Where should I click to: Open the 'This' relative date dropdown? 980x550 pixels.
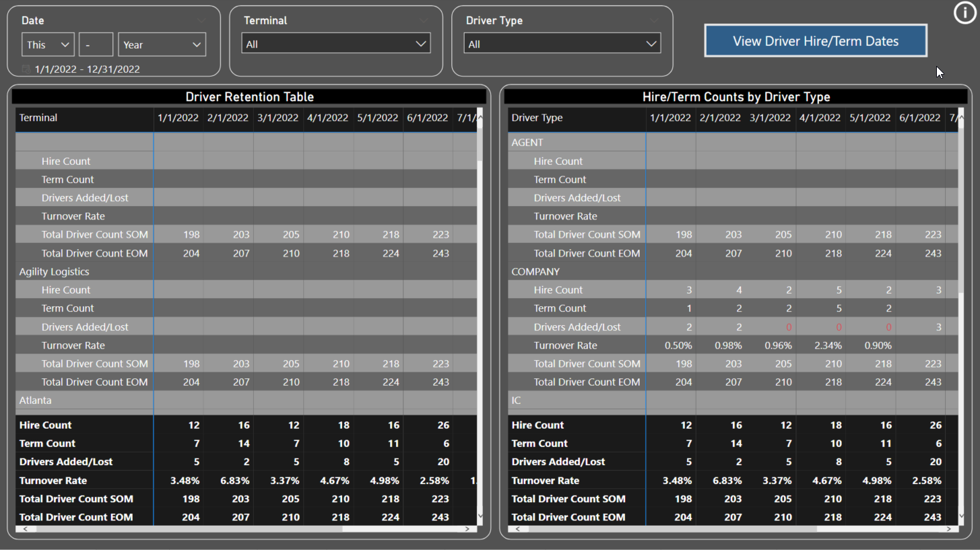click(x=48, y=45)
